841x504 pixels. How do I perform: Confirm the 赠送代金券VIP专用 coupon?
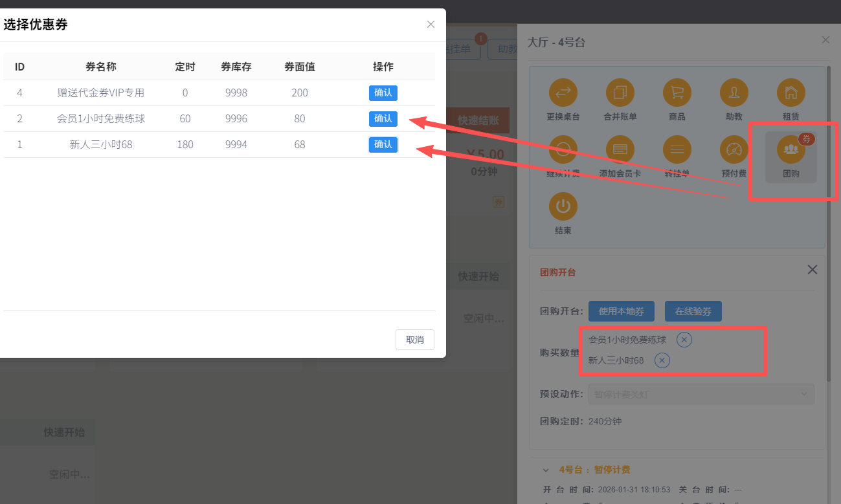click(x=383, y=93)
